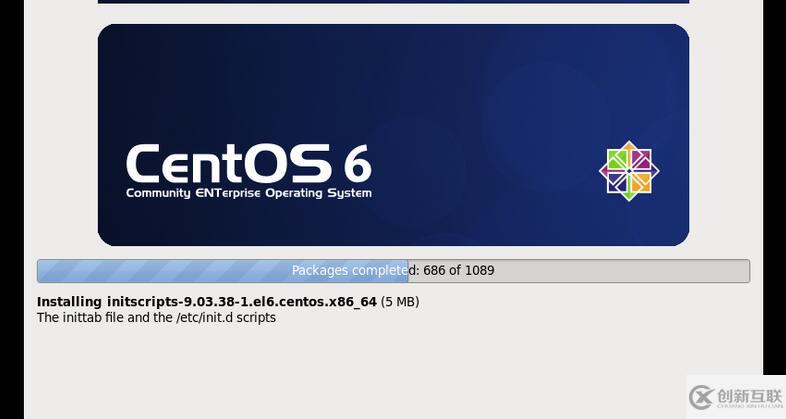Select the 'Installing initscripts-9.03.38-1.el6.centos.x86_64' text

tap(207, 302)
